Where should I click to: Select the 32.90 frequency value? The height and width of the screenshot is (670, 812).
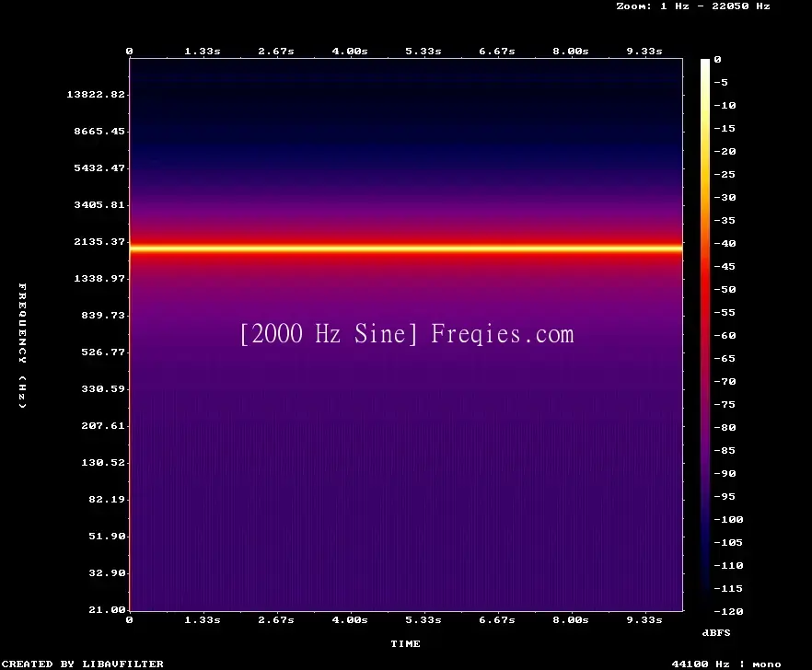(107, 573)
